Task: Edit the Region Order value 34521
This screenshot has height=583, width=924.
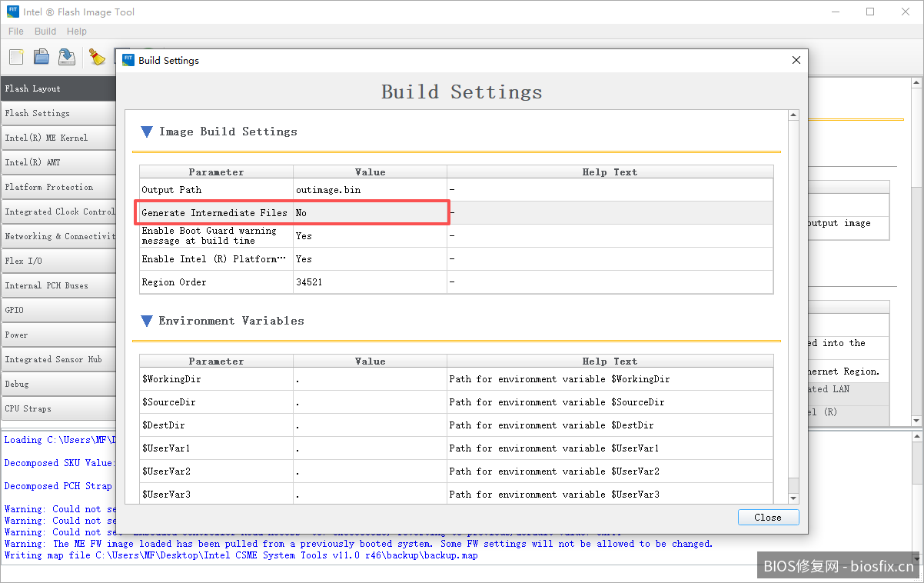Action: click(x=369, y=282)
